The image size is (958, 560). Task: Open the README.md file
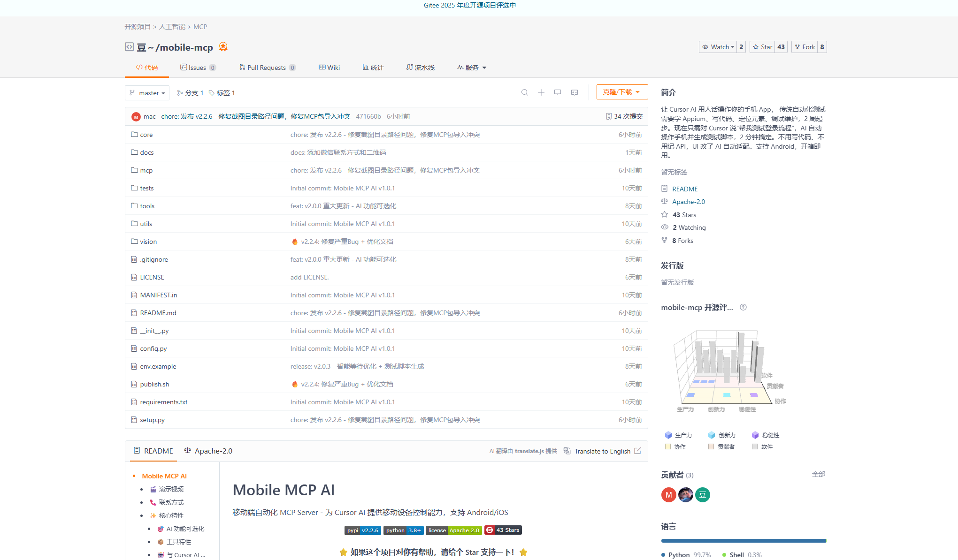[x=158, y=313]
